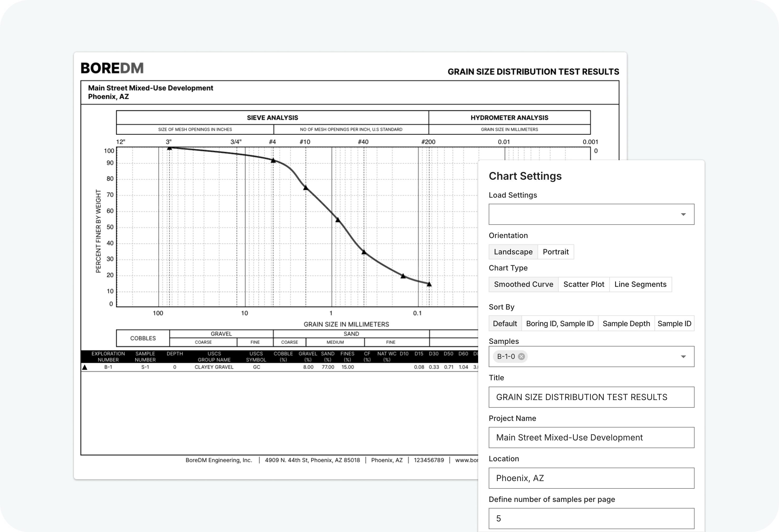Click the BOREDM logo

tap(112, 68)
